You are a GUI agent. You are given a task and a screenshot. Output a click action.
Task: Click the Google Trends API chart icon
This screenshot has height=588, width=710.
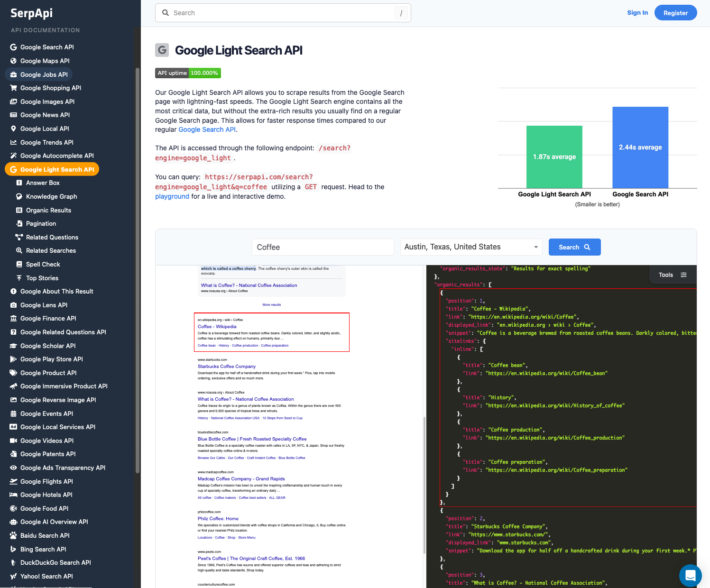(13, 142)
